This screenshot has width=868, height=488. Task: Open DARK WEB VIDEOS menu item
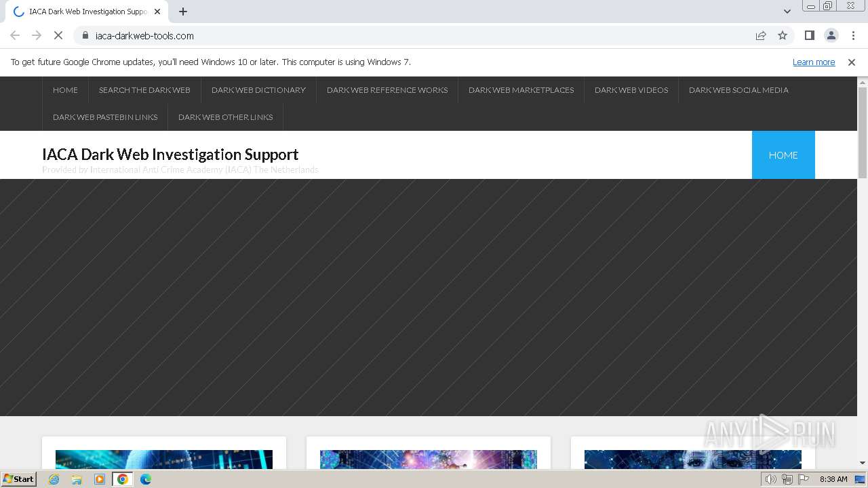point(631,90)
